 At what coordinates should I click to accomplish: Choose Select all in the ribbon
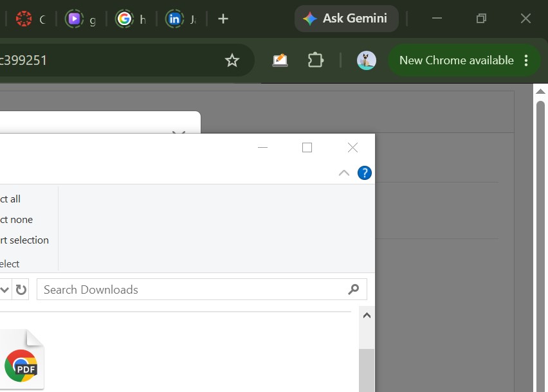coord(10,199)
